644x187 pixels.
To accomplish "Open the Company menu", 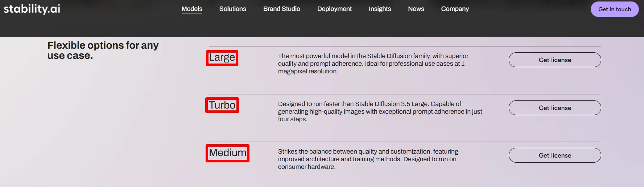I will (x=455, y=9).
